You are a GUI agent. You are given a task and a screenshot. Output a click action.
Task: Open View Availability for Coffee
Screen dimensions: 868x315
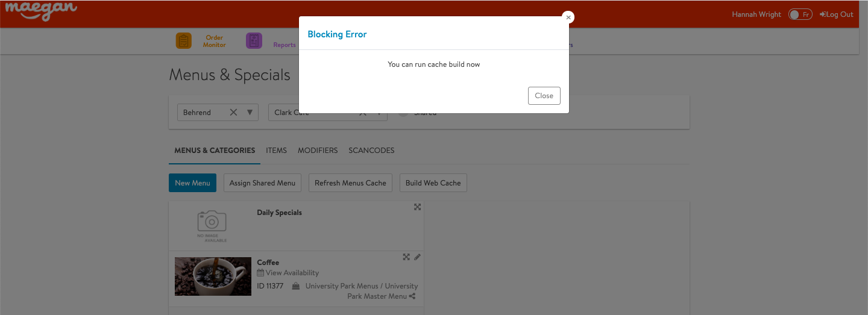(292, 273)
